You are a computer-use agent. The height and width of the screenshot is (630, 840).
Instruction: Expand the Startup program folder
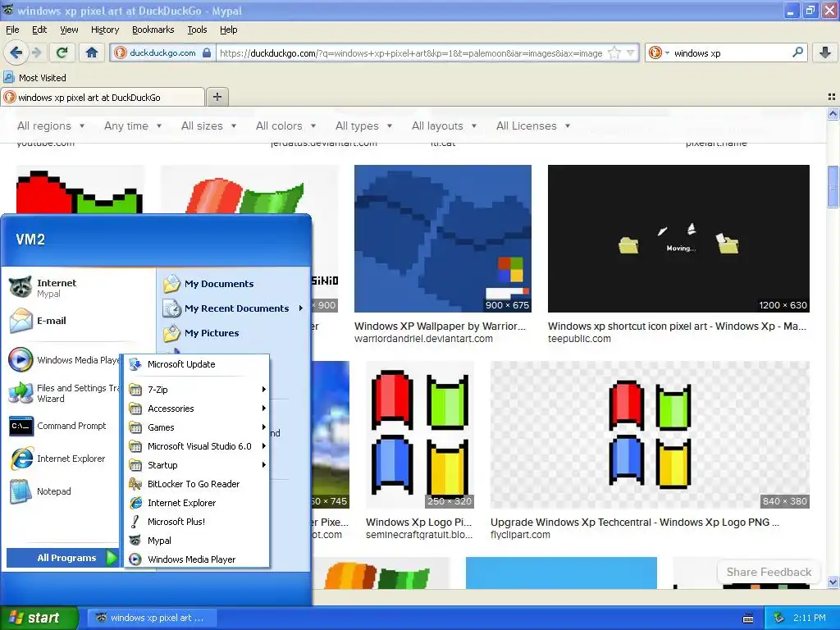tap(197, 465)
